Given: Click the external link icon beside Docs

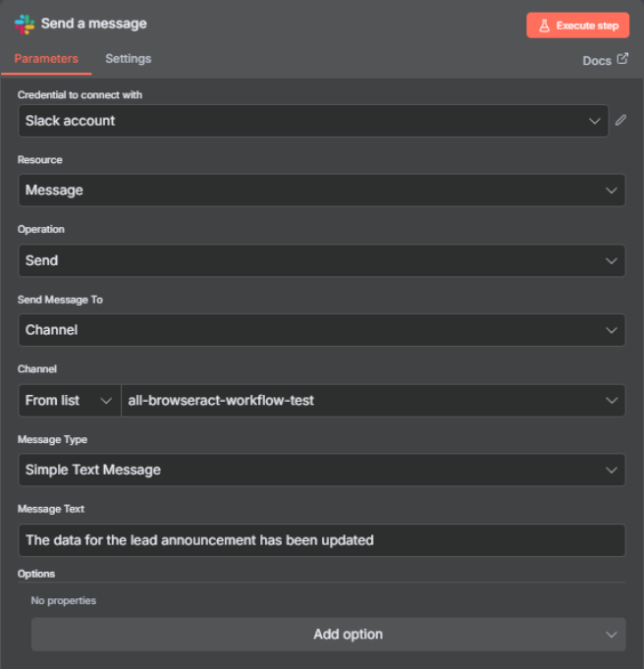Looking at the screenshot, I should (x=622, y=60).
